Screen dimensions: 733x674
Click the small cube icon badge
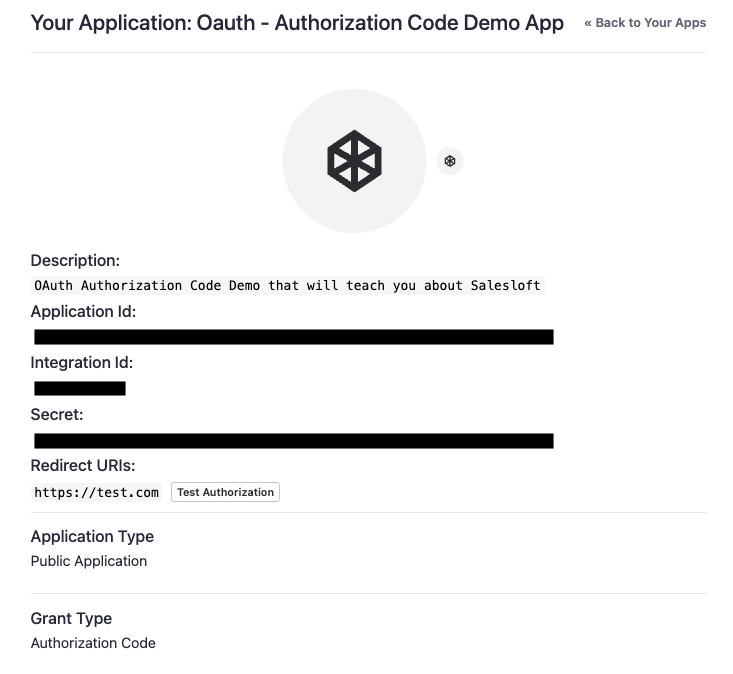click(450, 161)
